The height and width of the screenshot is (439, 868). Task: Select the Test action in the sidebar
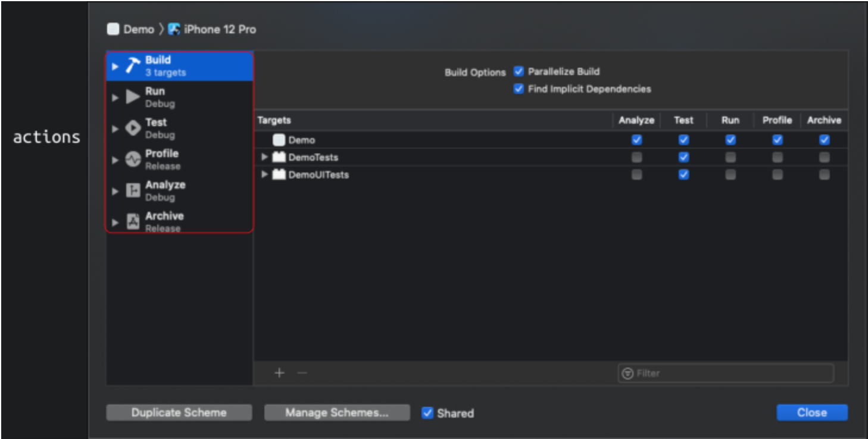coord(180,128)
